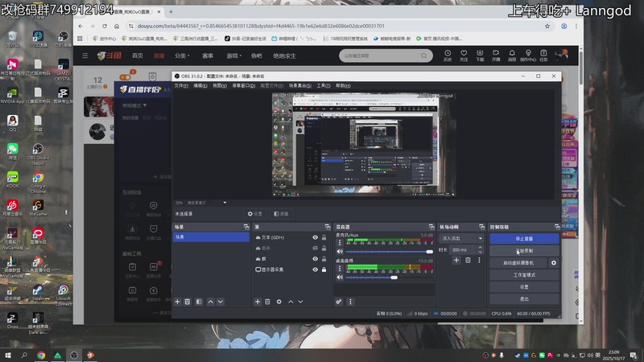Open the 工具 menu in OBS
This screenshot has height=362, width=644.
[324, 86]
